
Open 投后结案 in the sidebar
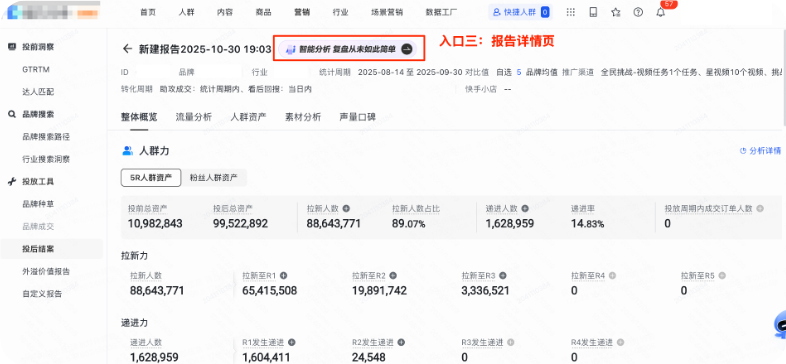pos(38,249)
